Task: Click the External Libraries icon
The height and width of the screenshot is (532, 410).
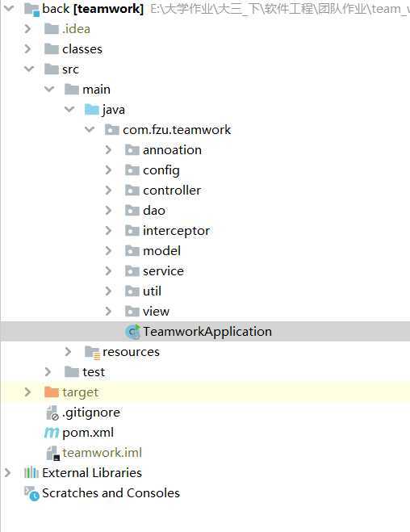Action: 31,472
